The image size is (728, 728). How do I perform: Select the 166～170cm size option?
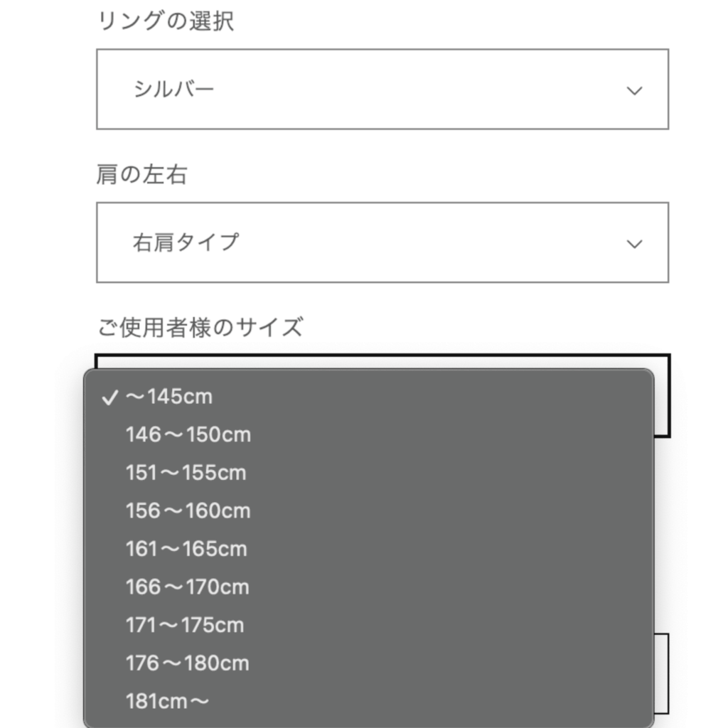pos(369,587)
